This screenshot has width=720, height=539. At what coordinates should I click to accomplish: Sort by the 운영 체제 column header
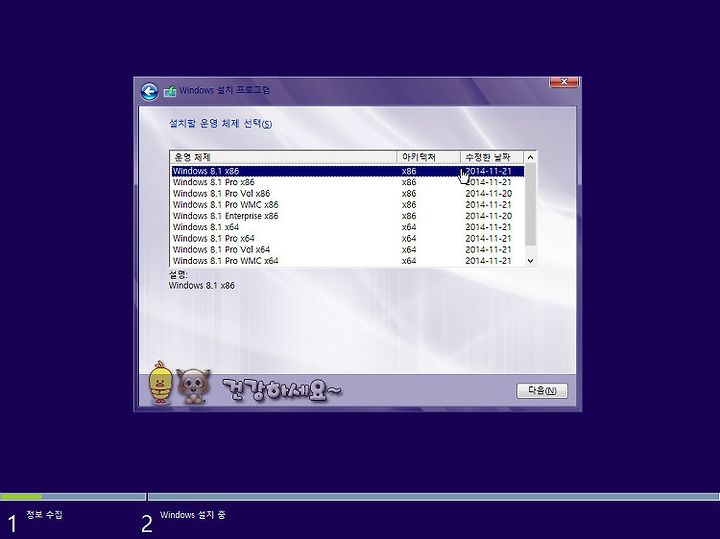click(x=283, y=157)
